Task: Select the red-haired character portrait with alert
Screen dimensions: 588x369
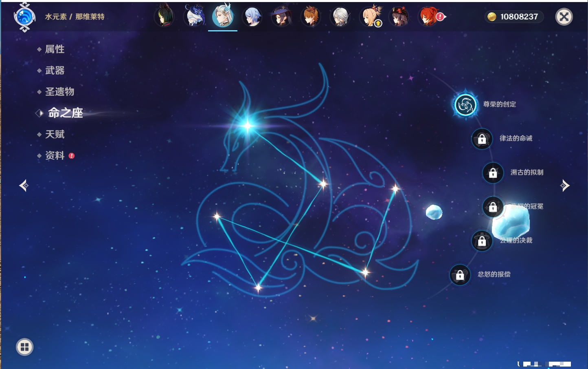Action: (x=428, y=17)
